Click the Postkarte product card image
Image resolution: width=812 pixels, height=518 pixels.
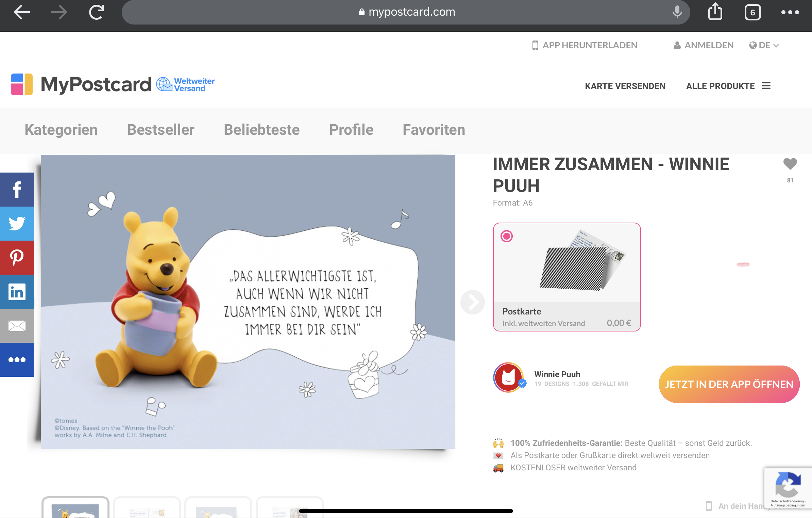(x=583, y=260)
